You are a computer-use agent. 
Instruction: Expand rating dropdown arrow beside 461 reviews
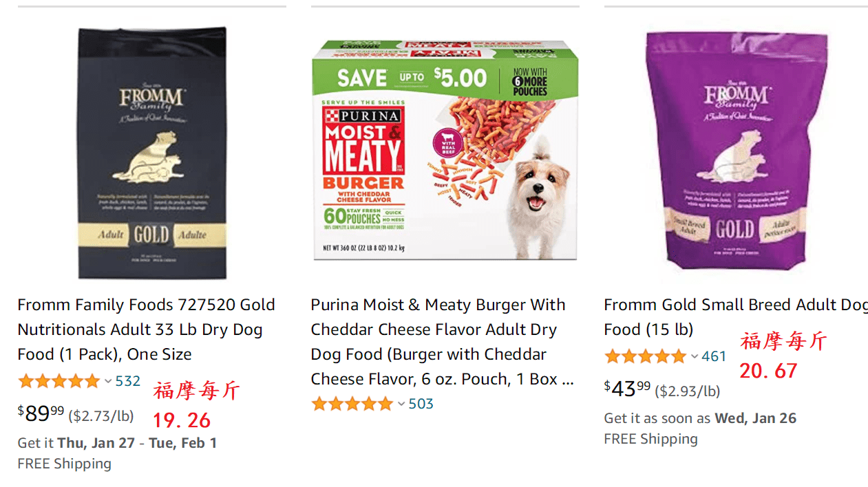click(x=695, y=356)
